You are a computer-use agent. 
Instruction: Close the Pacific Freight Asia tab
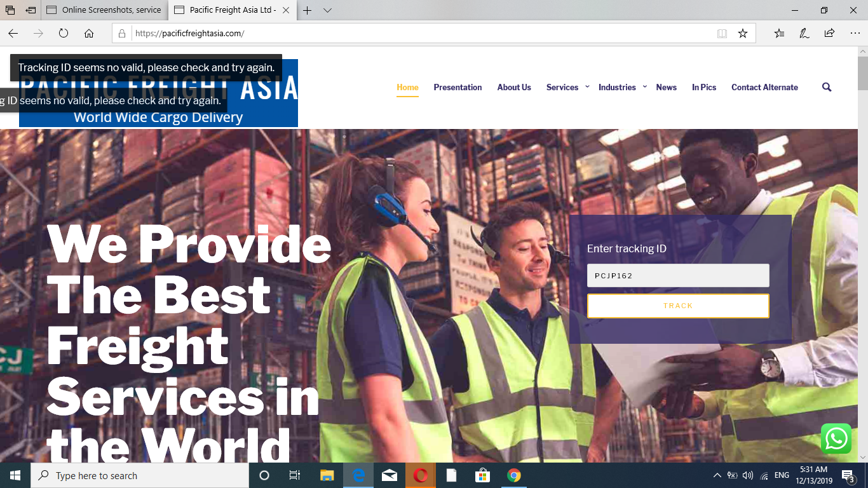tap(285, 10)
